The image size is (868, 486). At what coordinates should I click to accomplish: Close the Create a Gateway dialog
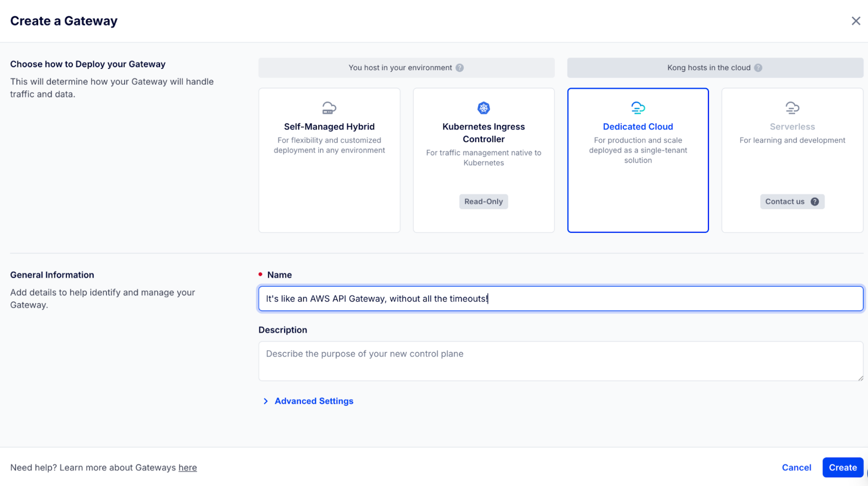pyautogui.click(x=856, y=21)
